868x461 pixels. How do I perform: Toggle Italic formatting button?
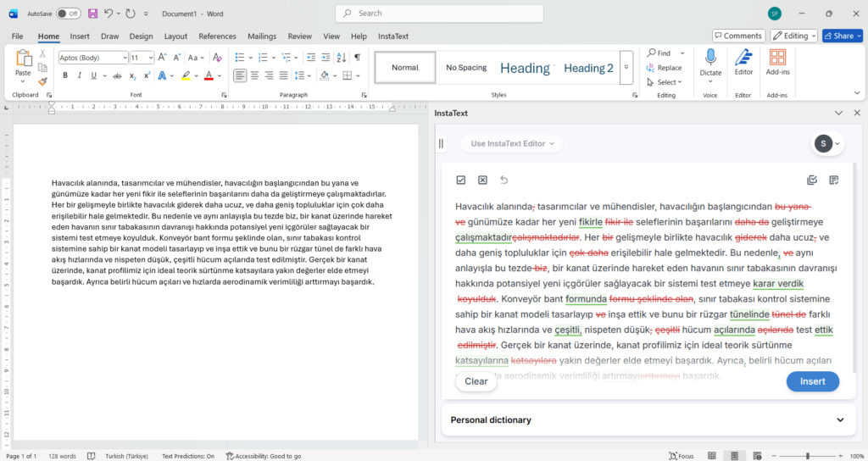point(80,75)
